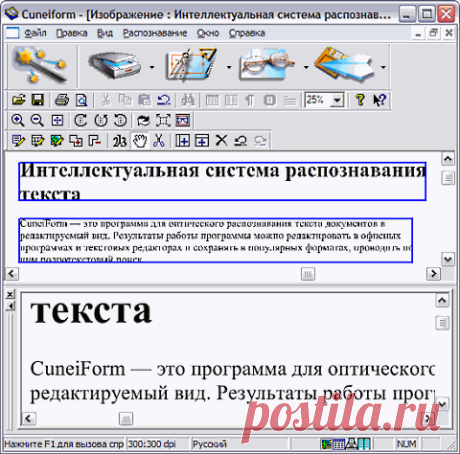Click the image pane vertical scroll thumb
Viewport: 460px width, 454px height.
pos(448,178)
